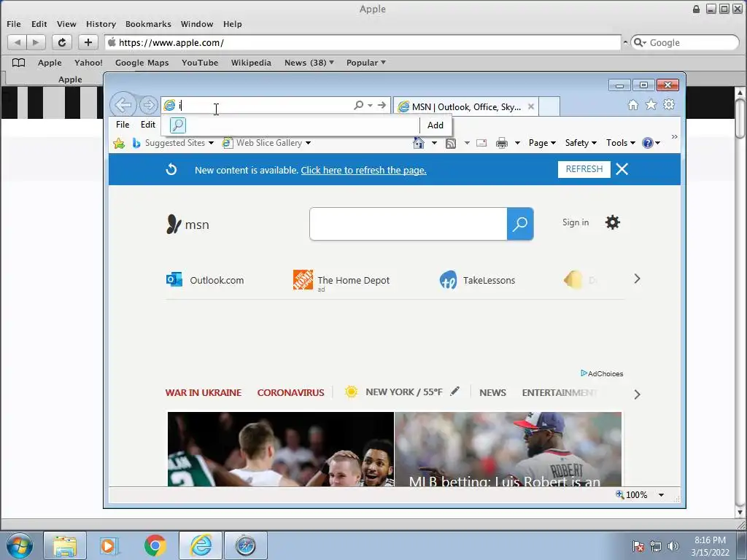Select the MSN tab in IE
Viewport: 747px width, 560px height.
(x=466, y=106)
